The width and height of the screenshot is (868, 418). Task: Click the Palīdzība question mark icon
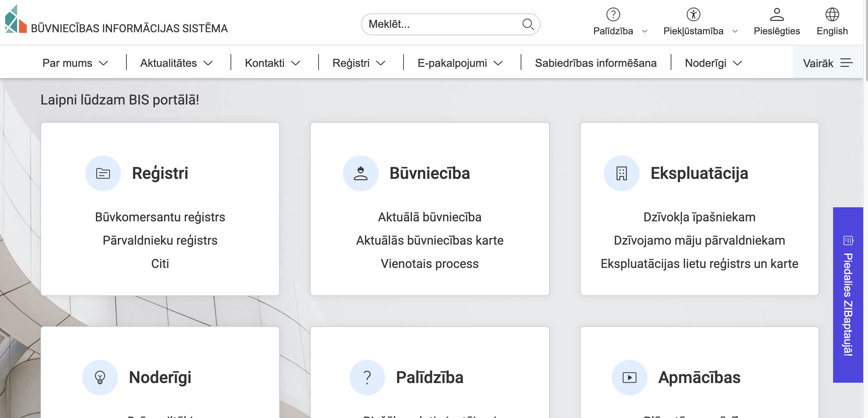tap(613, 14)
